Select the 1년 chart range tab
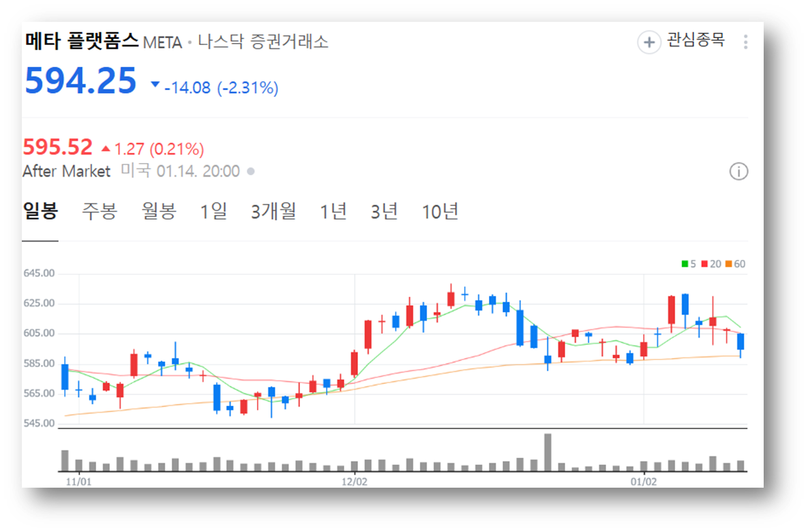This screenshot has height=532, width=808. 333,211
